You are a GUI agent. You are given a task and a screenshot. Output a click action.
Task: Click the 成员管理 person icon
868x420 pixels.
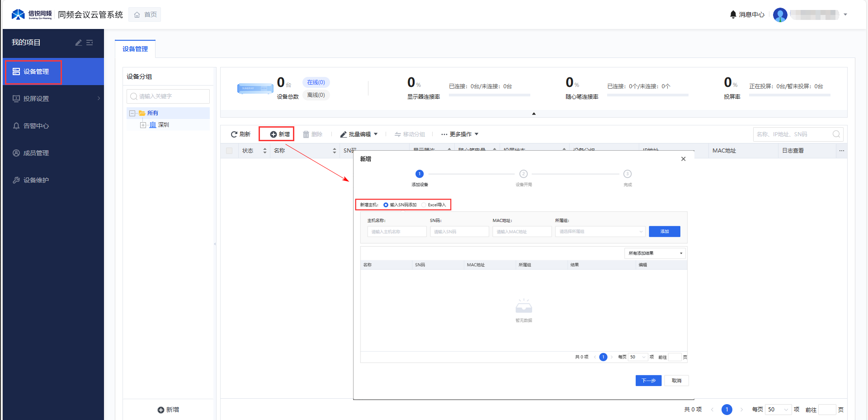tap(16, 153)
